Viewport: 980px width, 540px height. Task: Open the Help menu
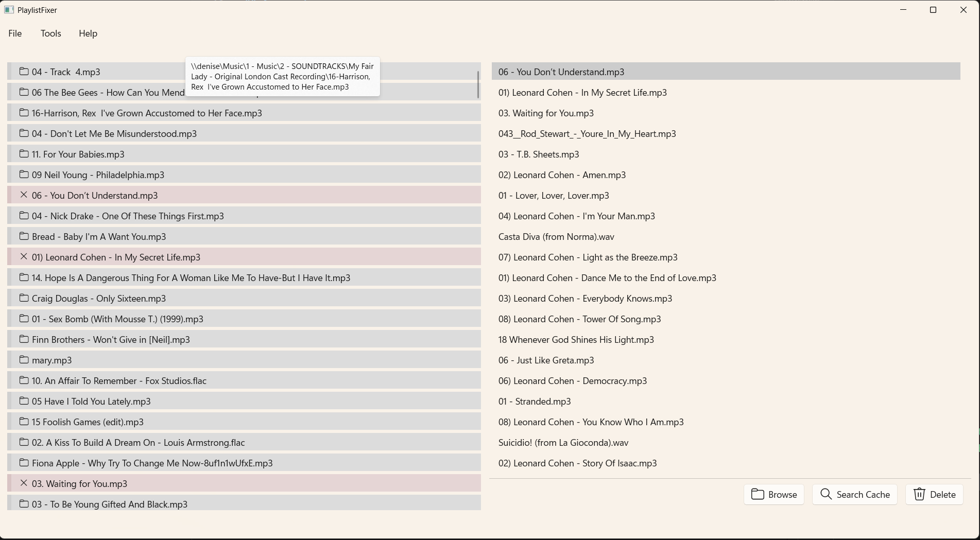click(88, 33)
